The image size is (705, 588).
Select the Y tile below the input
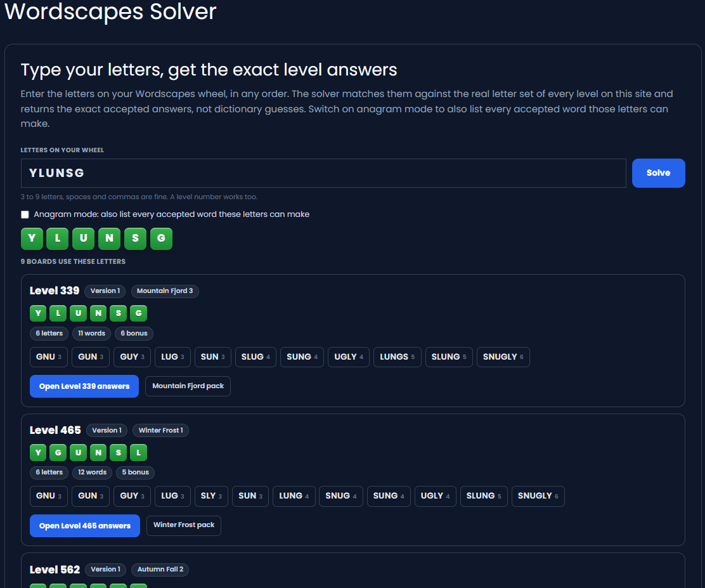click(32, 238)
